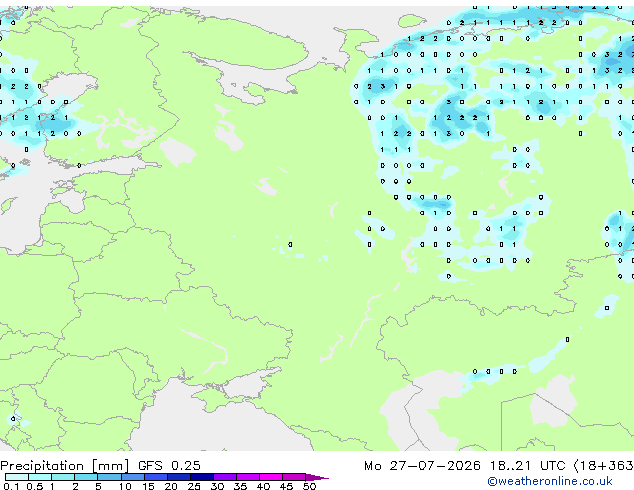The width and height of the screenshot is (634, 490).
Task: Click the 30–35 mm purple legend swatch
Action: click(224, 477)
